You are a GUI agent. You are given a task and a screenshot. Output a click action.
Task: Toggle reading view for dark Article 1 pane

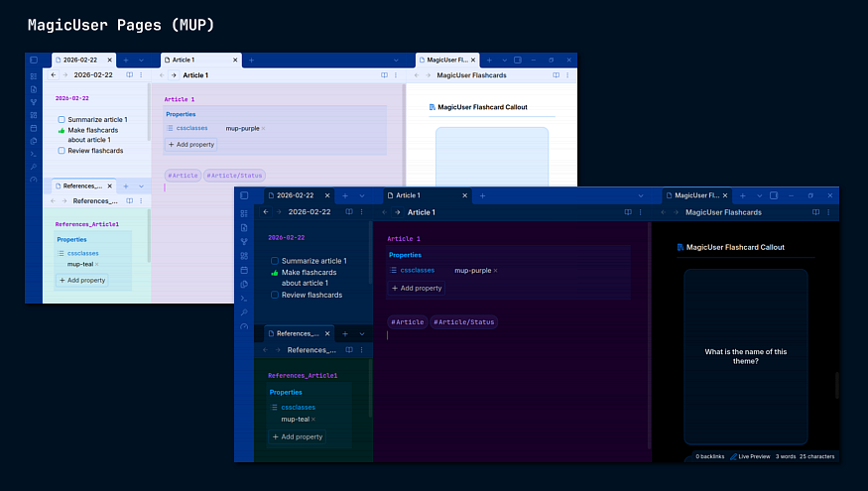coord(628,212)
